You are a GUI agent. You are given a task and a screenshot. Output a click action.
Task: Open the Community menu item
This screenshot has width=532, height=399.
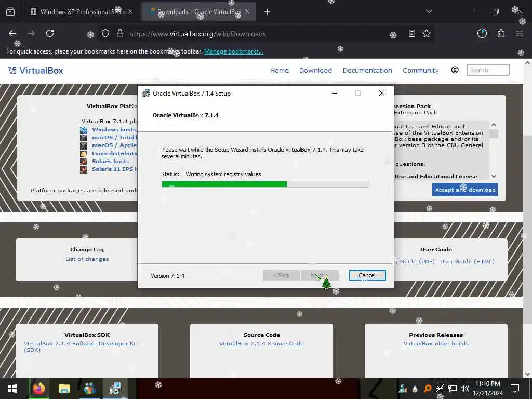[421, 70]
